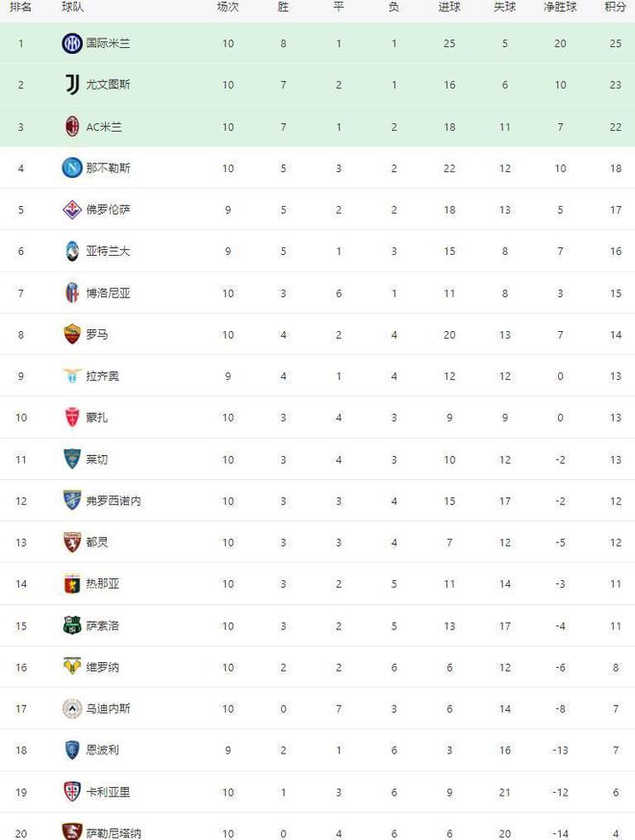
Task: Click the Fiorentina (佛罗伦萨) purple crest
Action: click(72, 209)
